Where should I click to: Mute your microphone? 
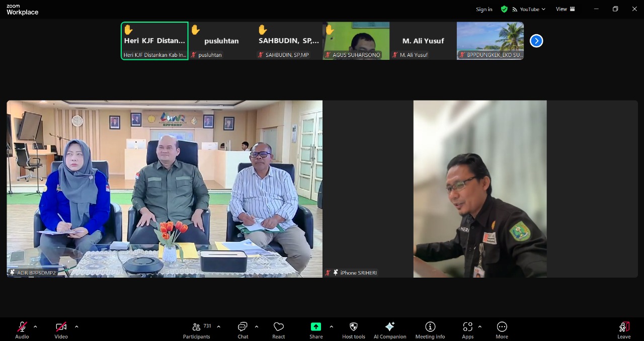21,327
